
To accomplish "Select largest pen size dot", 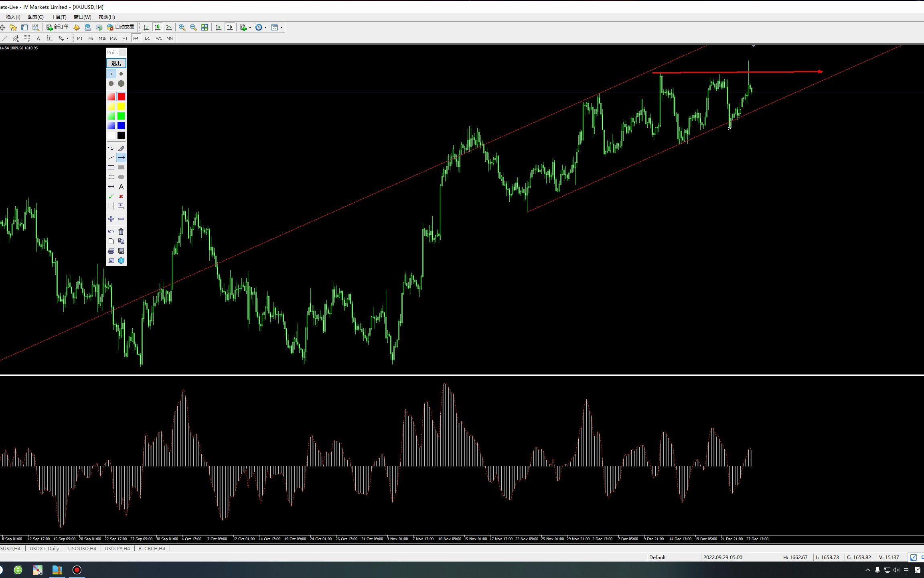I will click(121, 83).
